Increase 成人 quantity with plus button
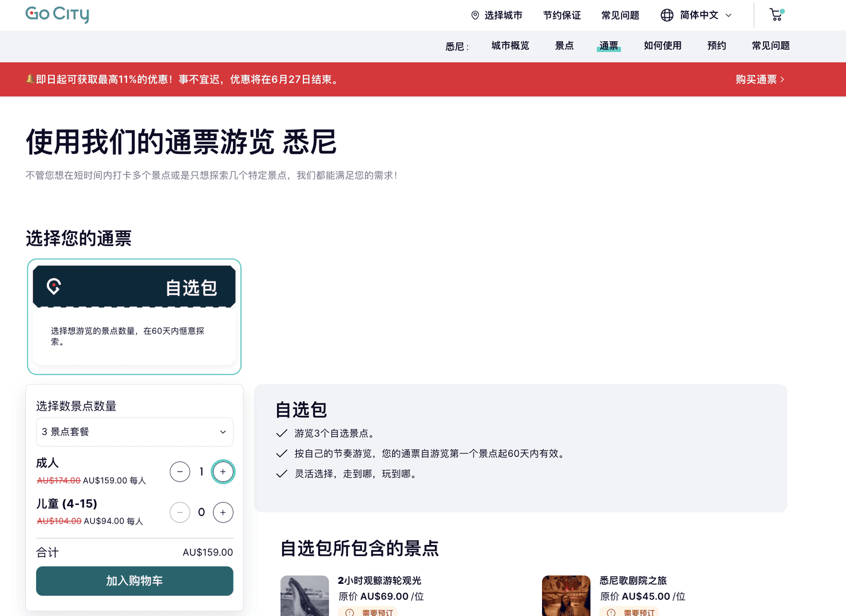This screenshot has height=616, width=846. click(223, 472)
